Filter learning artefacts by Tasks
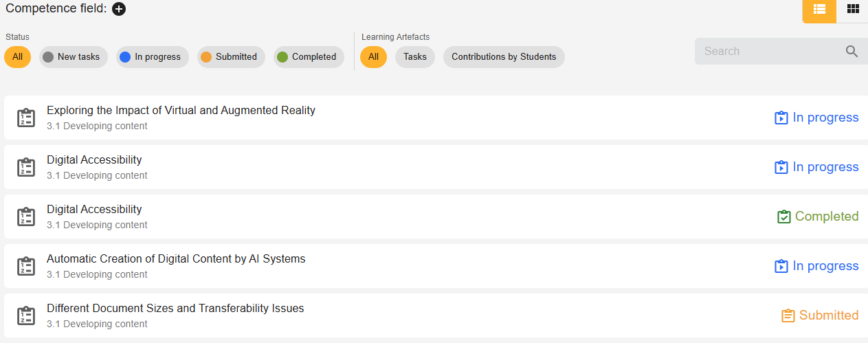This screenshot has width=868, height=343. tap(414, 57)
